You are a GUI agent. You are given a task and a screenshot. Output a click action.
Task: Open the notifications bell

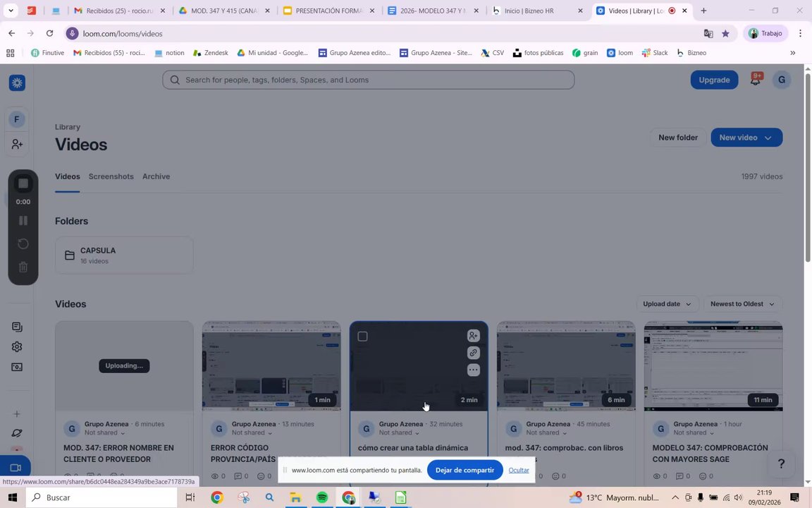click(x=755, y=80)
